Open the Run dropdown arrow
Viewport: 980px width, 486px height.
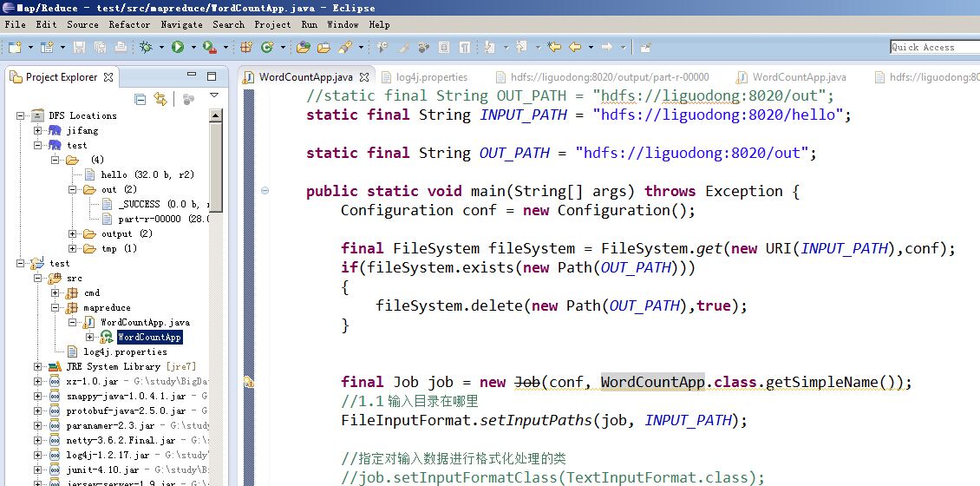(193, 47)
